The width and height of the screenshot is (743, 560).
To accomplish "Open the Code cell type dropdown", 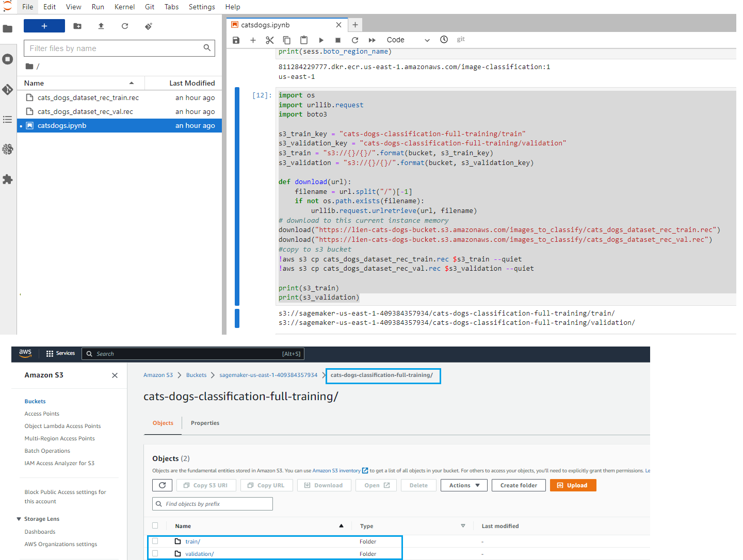I will (408, 40).
